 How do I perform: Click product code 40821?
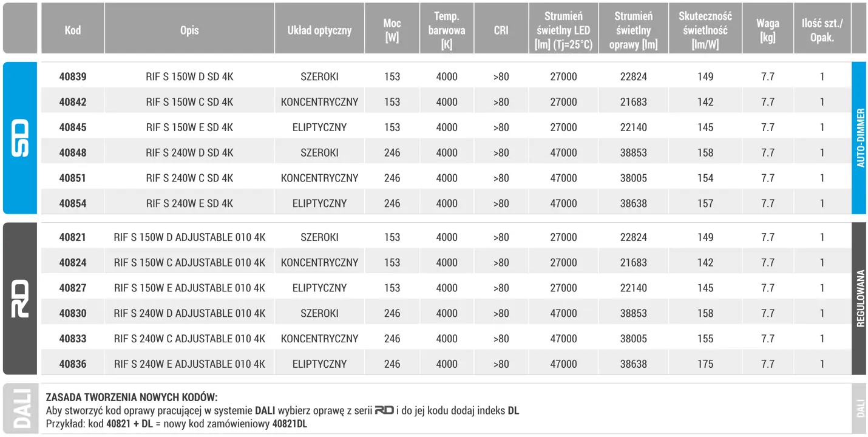tap(73, 237)
